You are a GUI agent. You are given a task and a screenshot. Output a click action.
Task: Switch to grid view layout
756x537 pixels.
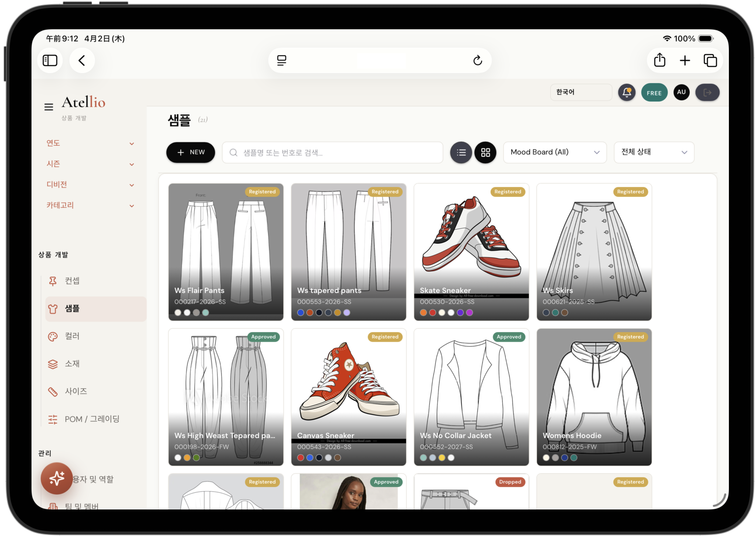485,152
